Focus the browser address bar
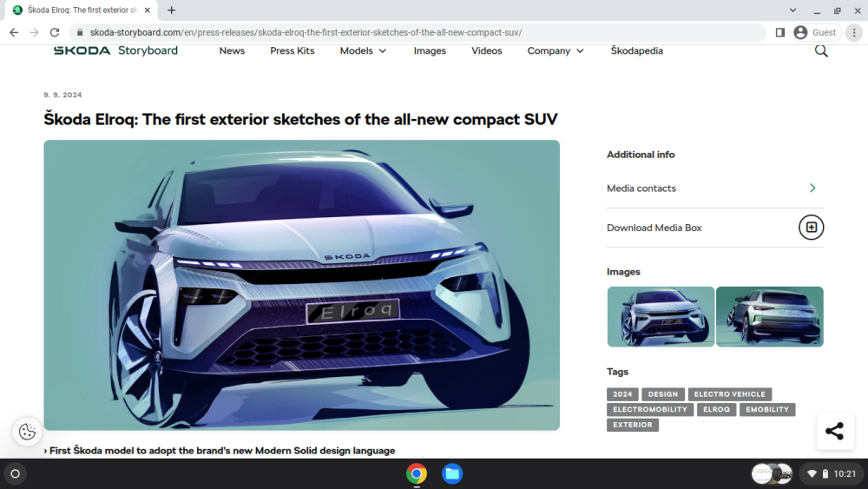Image resolution: width=868 pixels, height=489 pixels. coord(418,33)
